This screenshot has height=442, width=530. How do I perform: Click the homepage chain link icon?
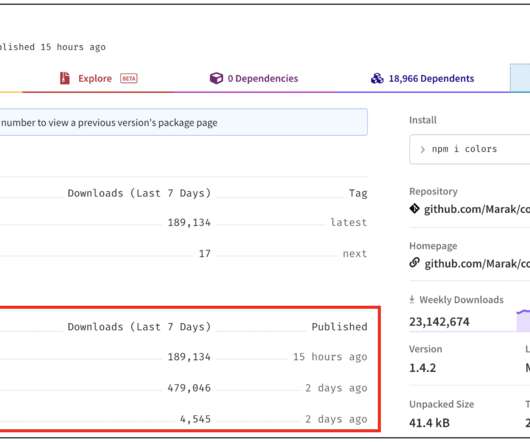click(x=414, y=263)
